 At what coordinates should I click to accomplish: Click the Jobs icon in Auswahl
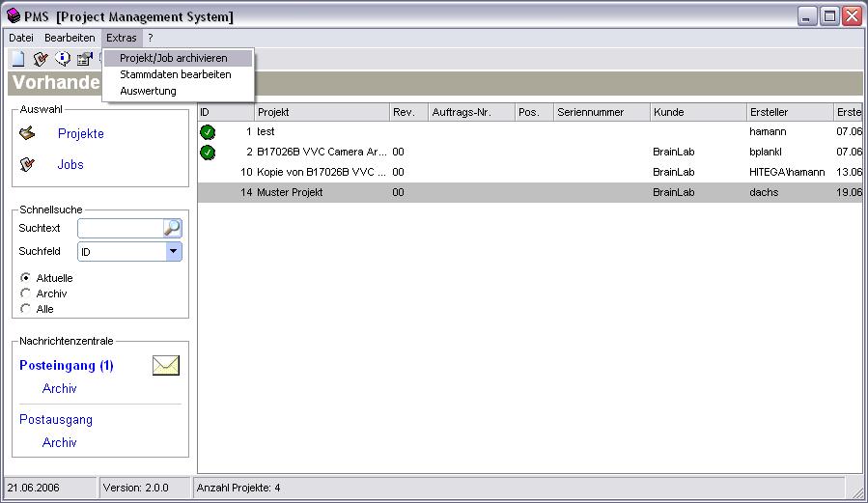[28, 164]
